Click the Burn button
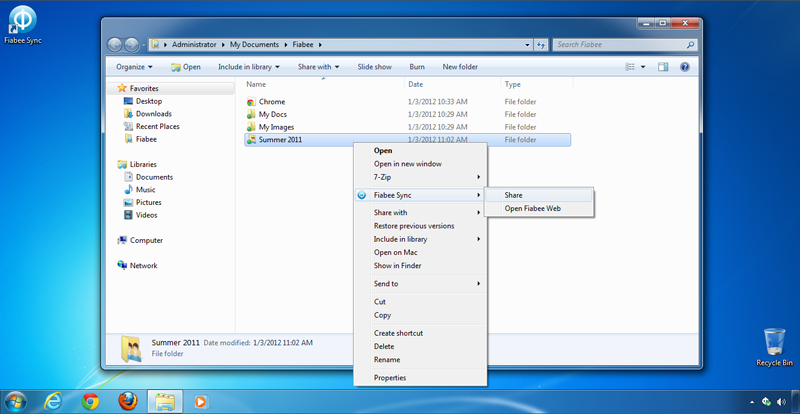The width and height of the screenshot is (800, 414). tap(417, 67)
